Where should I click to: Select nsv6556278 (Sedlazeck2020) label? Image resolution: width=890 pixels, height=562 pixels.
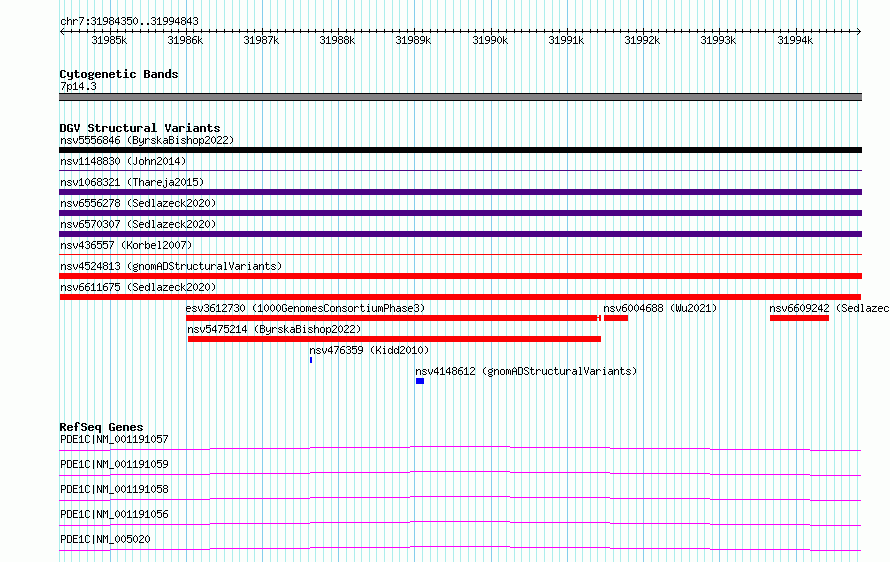(138, 203)
